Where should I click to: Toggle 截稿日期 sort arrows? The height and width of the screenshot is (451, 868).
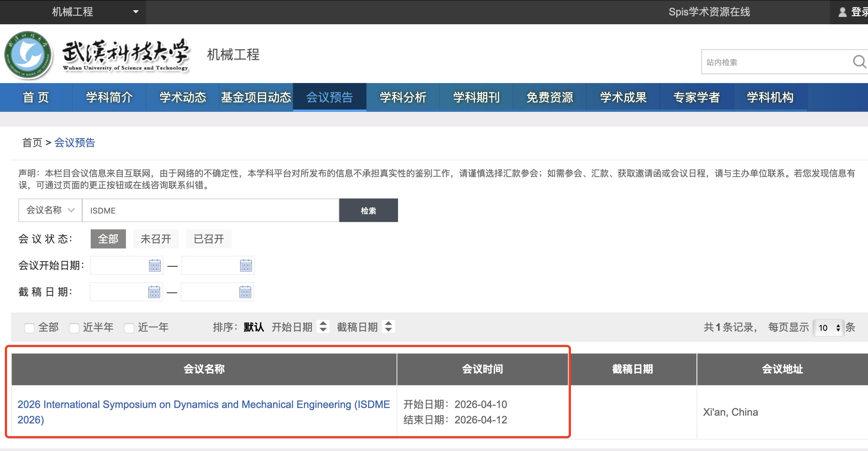(388, 327)
